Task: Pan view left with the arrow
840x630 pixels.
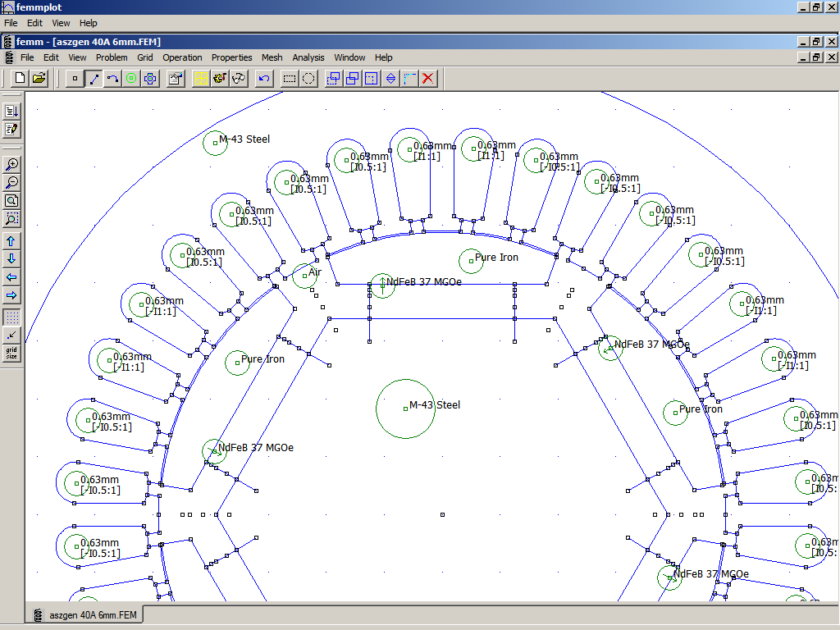Action: (x=11, y=277)
